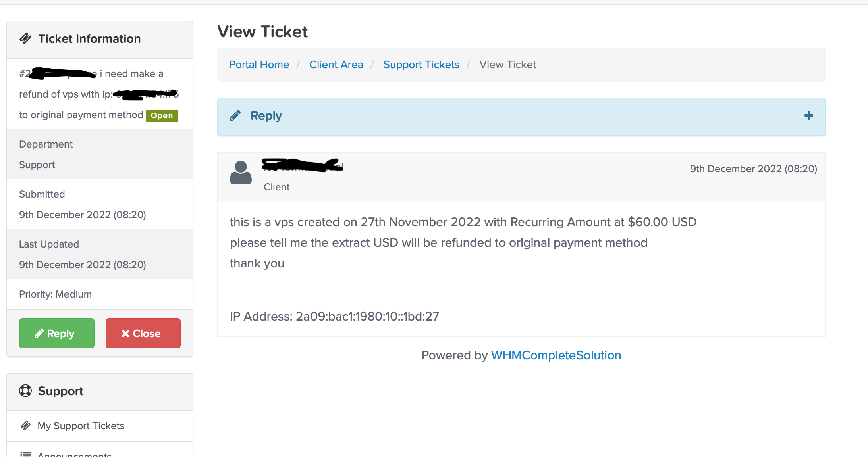Open Client Area breadcrumb link
This screenshot has height=457, width=868.
pos(336,65)
